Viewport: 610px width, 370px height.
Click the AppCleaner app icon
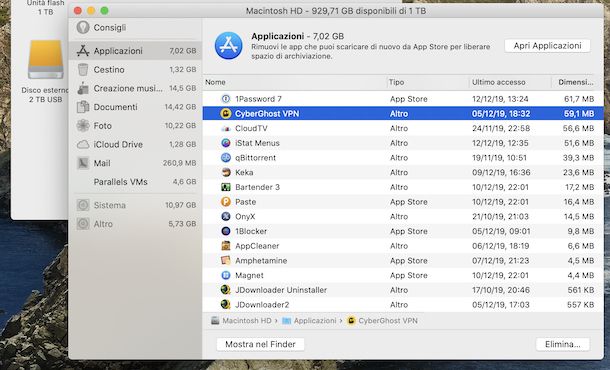(x=226, y=246)
